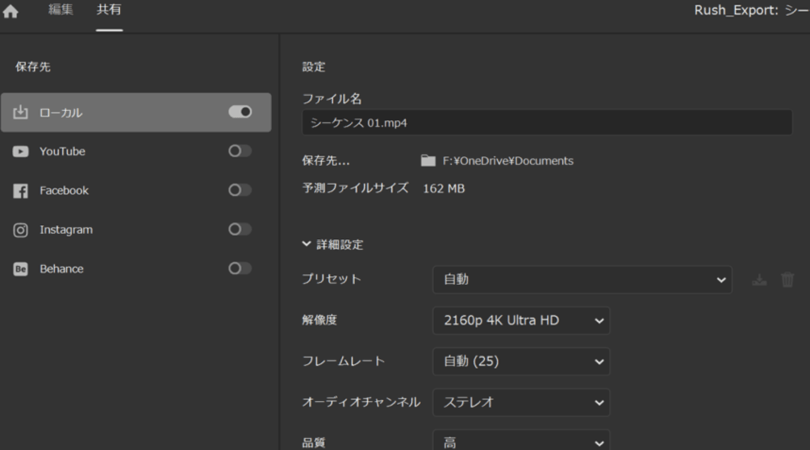
Task: Click the Instagram logo icon
Action: click(20, 230)
